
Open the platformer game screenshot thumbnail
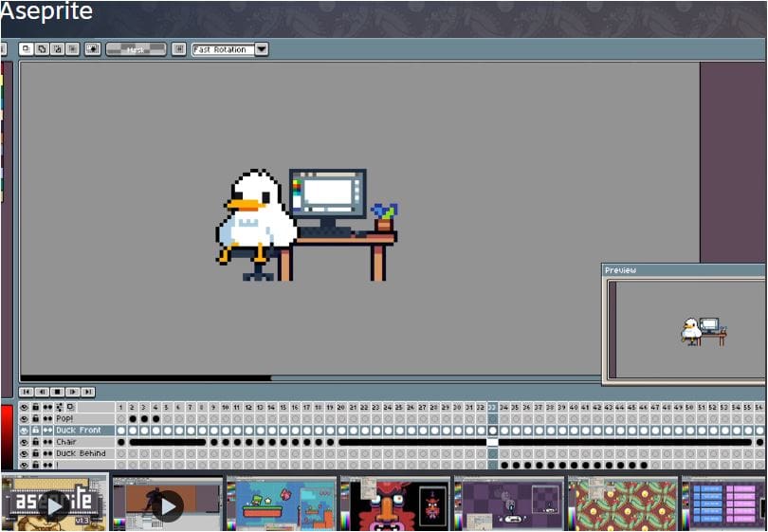coord(282,504)
